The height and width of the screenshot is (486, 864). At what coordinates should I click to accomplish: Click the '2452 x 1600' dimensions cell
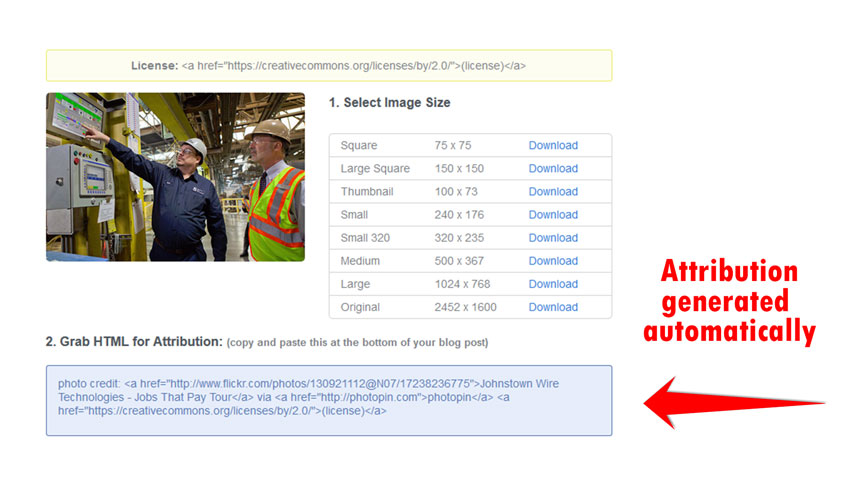point(465,307)
